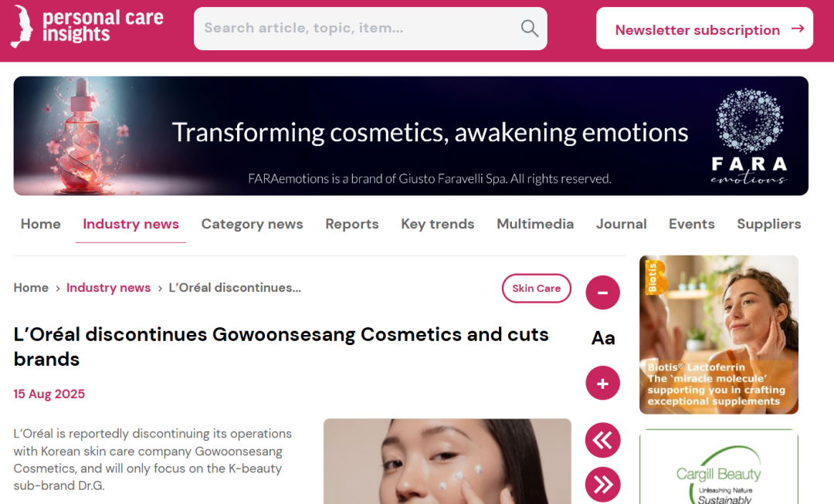
Task: Click the search magnifier icon
Action: [x=529, y=29]
